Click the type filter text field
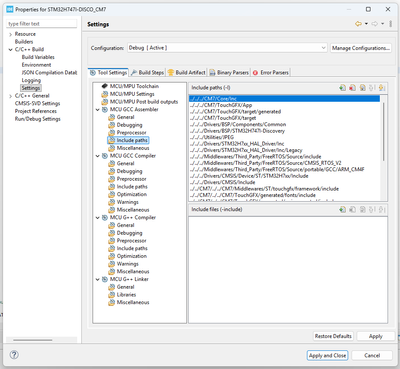The image size is (400, 369). coord(42,24)
